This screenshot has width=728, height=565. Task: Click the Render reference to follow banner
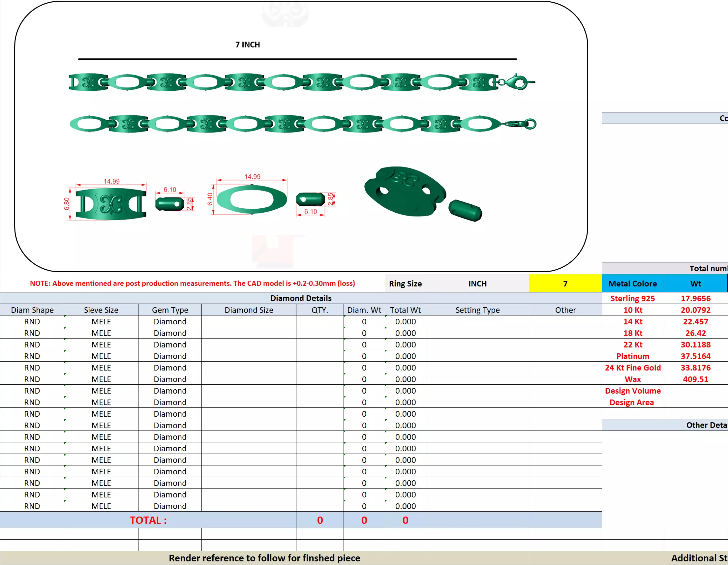pyautogui.click(x=264, y=558)
